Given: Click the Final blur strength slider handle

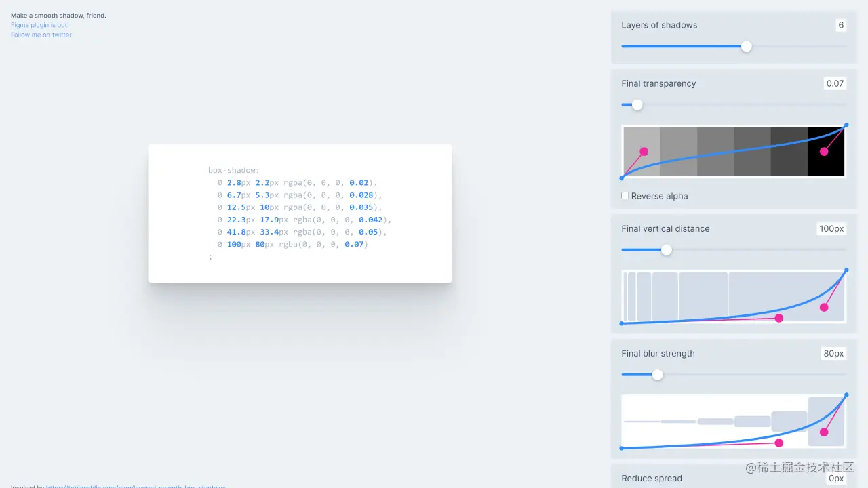Looking at the screenshot, I should 657,374.
